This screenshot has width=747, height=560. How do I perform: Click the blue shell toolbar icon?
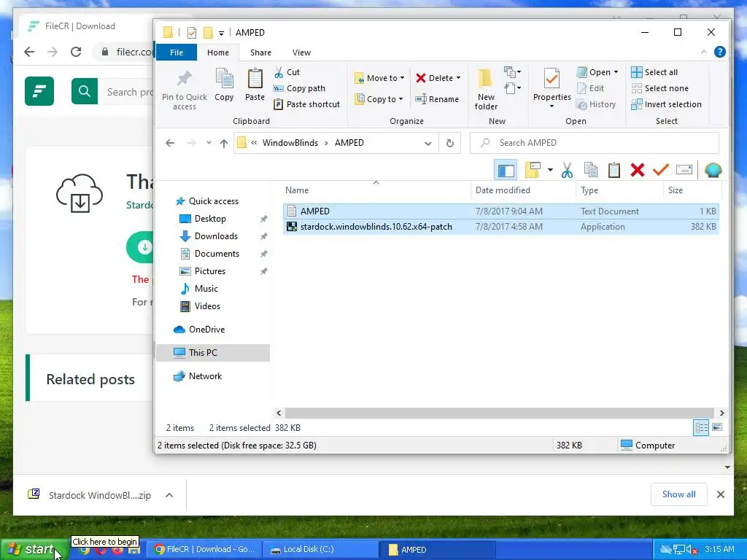coord(713,170)
